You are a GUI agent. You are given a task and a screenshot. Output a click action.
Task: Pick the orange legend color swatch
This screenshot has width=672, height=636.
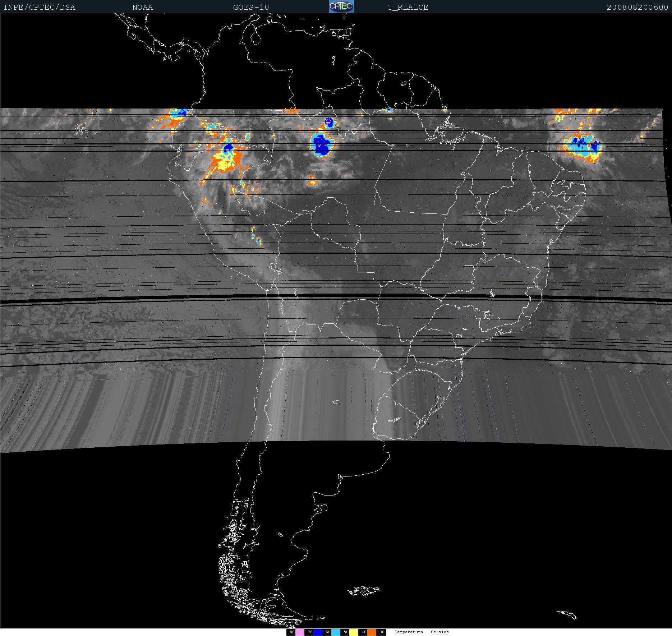pyautogui.click(x=372, y=632)
